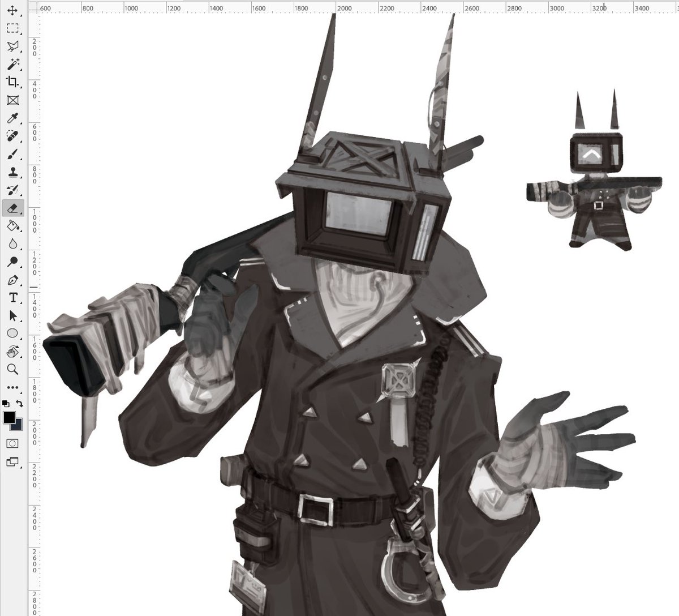Select the Path Selection tool
The image size is (679, 616).
coord(12,315)
